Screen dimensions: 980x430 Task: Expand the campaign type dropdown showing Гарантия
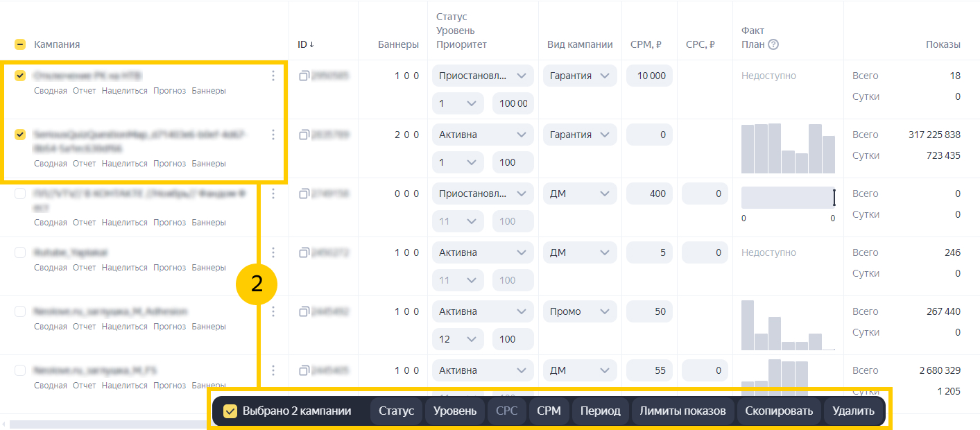579,75
